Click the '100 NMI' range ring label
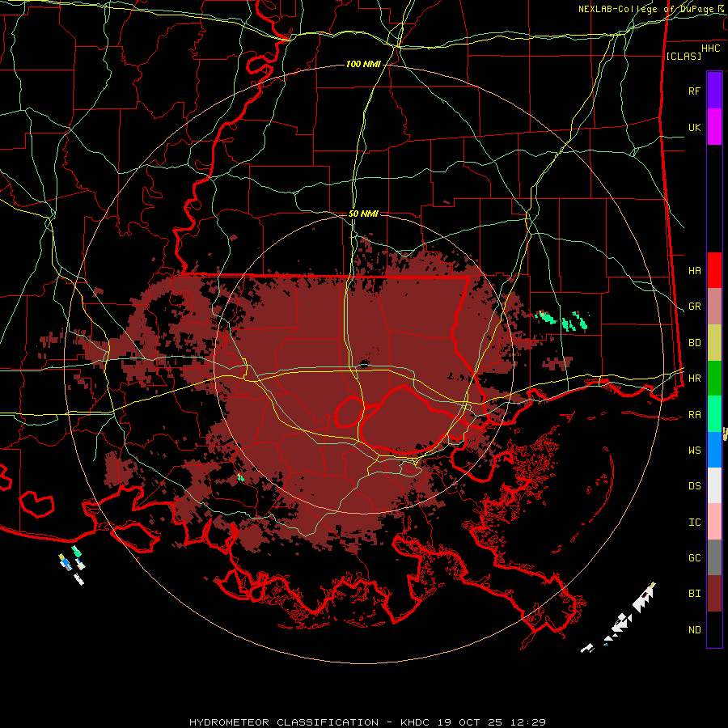728x728 pixels. (x=363, y=64)
